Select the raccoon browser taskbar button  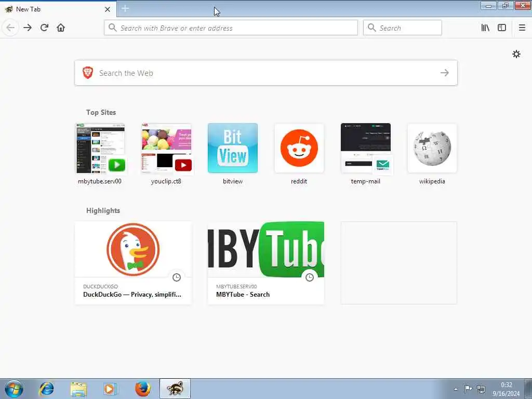coord(175,389)
